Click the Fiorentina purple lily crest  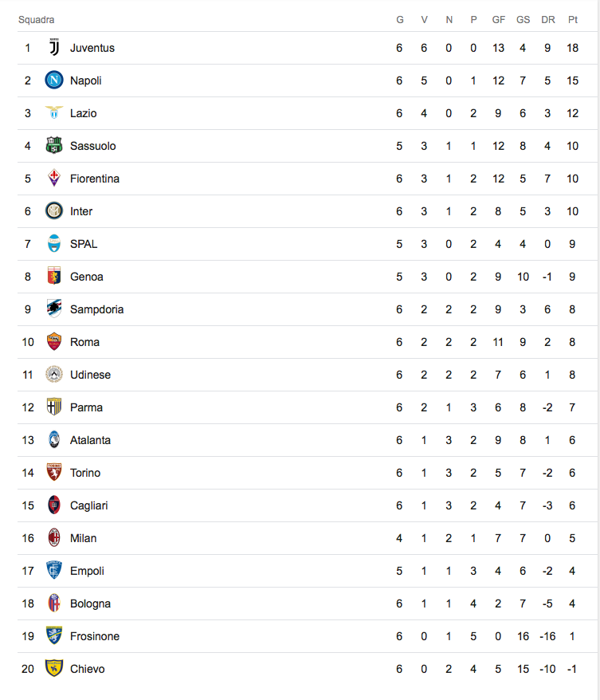coord(54,178)
